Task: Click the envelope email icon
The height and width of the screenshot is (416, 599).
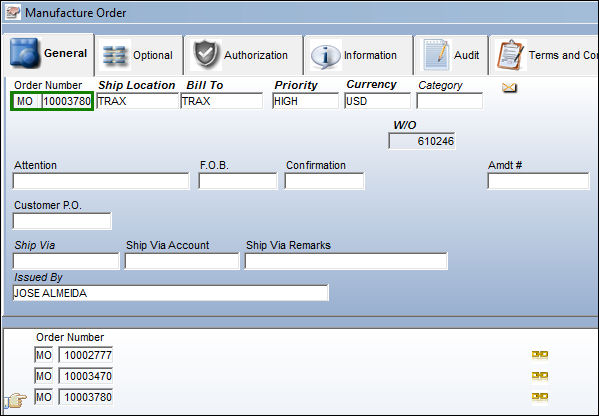Action: point(509,88)
